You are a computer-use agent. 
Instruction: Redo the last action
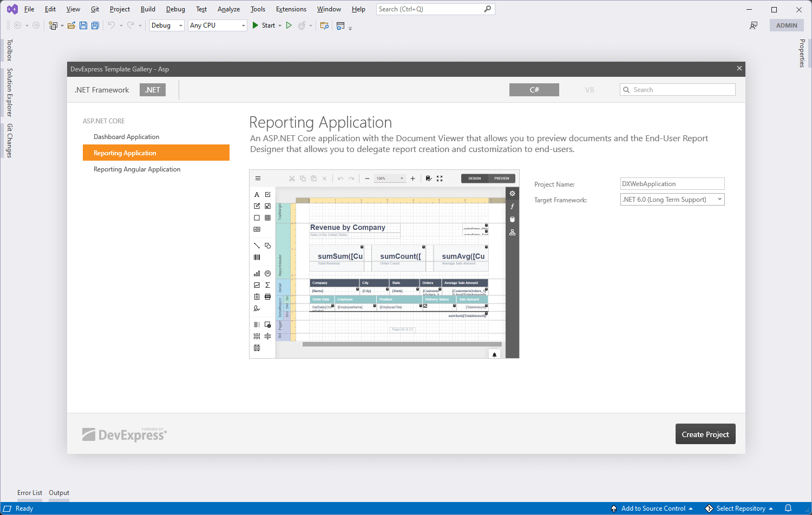(x=129, y=25)
